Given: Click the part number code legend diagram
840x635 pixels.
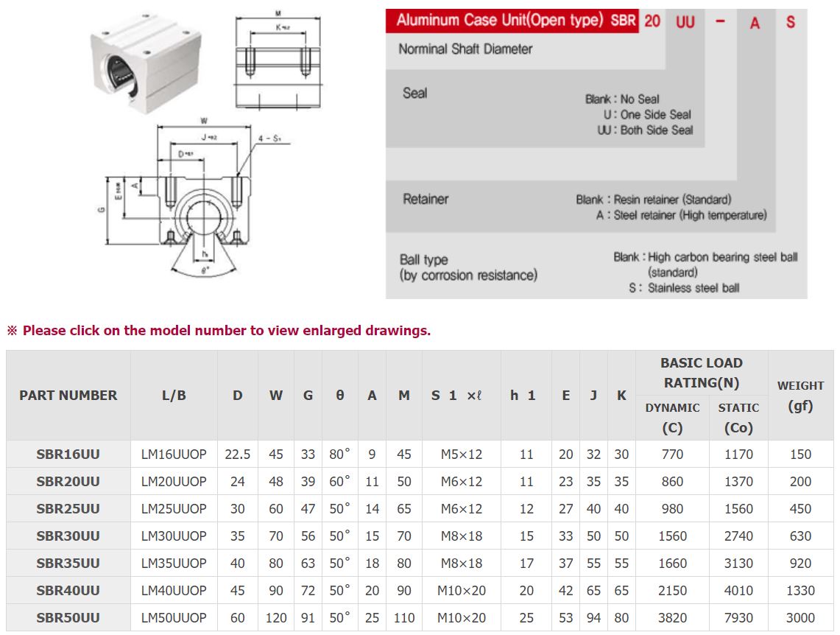Looking at the screenshot, I should (x=596, y=154).
